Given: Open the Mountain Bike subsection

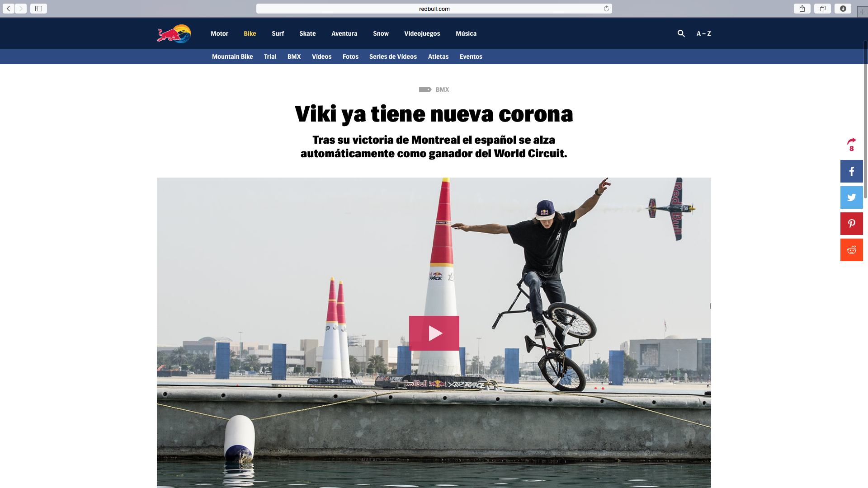Looking at the screenshot, I should (x=232, y=56).
